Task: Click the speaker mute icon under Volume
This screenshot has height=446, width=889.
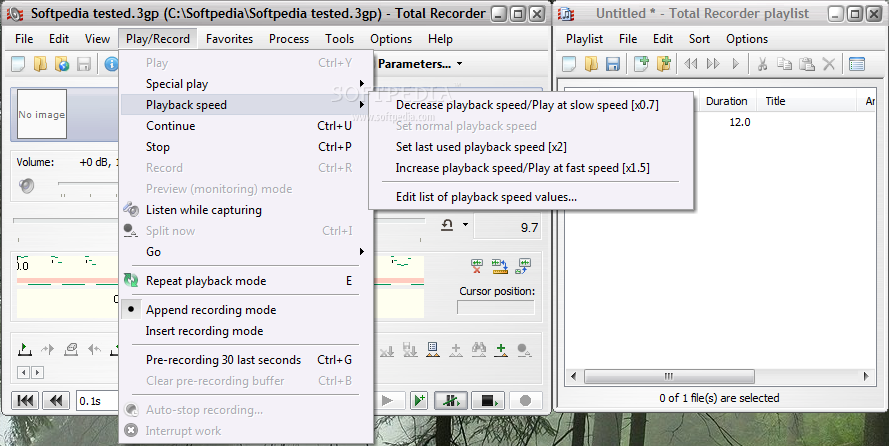Action: [x=26, y=185]
